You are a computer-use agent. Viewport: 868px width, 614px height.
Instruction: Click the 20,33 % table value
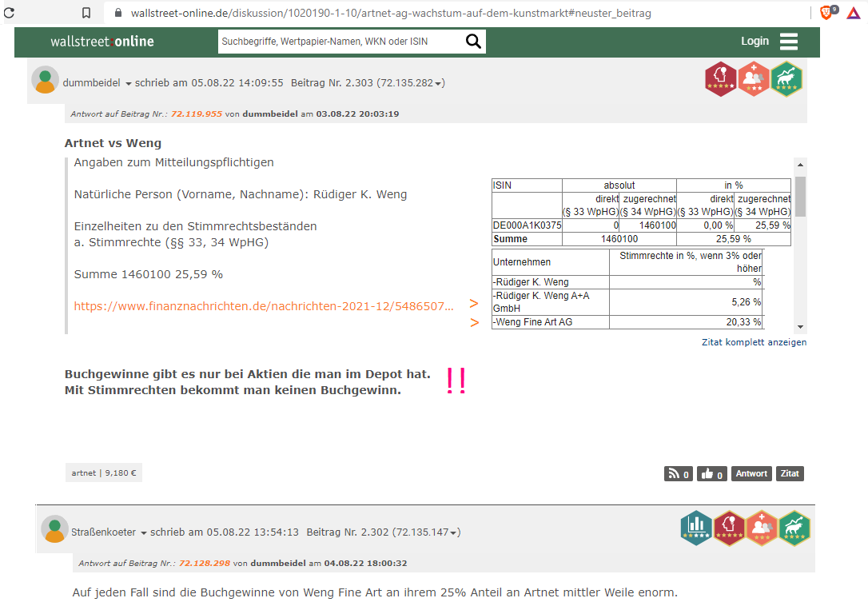point(743,322)
